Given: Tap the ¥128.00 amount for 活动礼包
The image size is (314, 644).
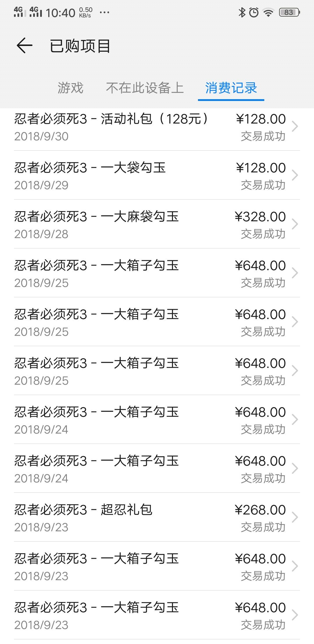Looking at the screenshot, I should coord(261,119).
